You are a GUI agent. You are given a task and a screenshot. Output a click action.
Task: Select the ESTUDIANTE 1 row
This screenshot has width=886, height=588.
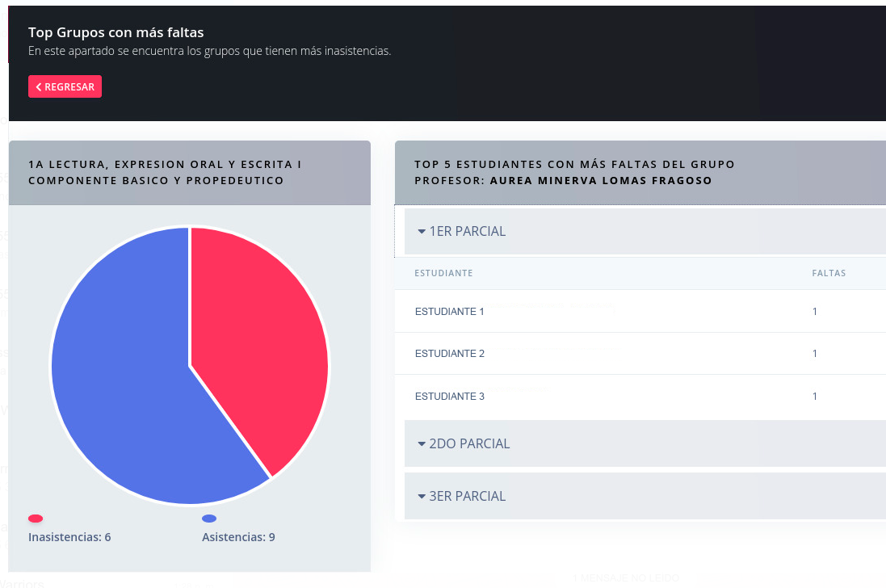tap(449, 312)
